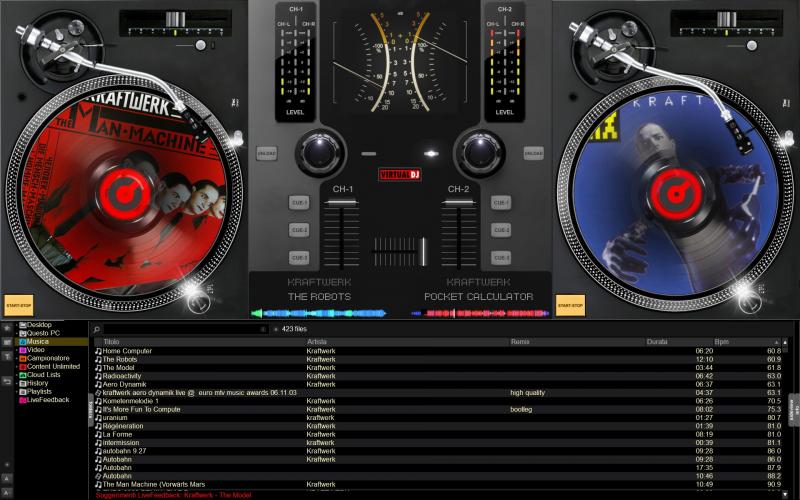Screen dimensions: 800x500
Task: Click the Bpm sort direction arrow
Action: tap(777, 342)
